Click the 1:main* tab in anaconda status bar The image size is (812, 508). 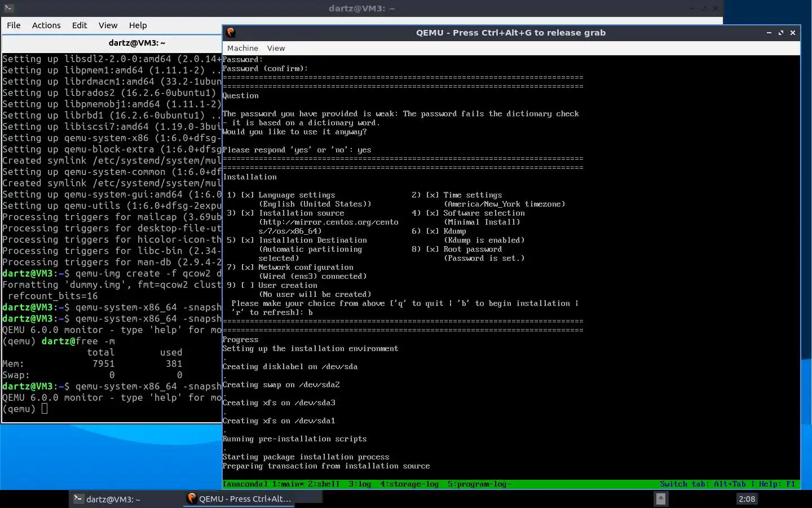(x=288, y=484)
